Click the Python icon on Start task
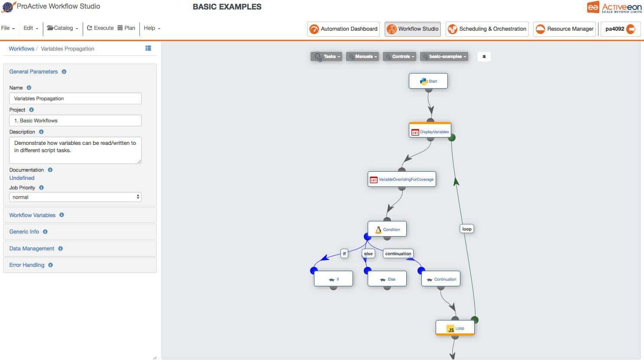 click(x=424, y=81)
